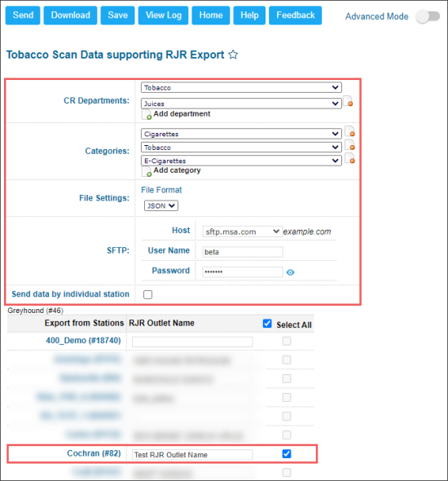Screen dimensions: 448x481
Task: Focus the User Name field containing beta
Action: coord(243,252)
